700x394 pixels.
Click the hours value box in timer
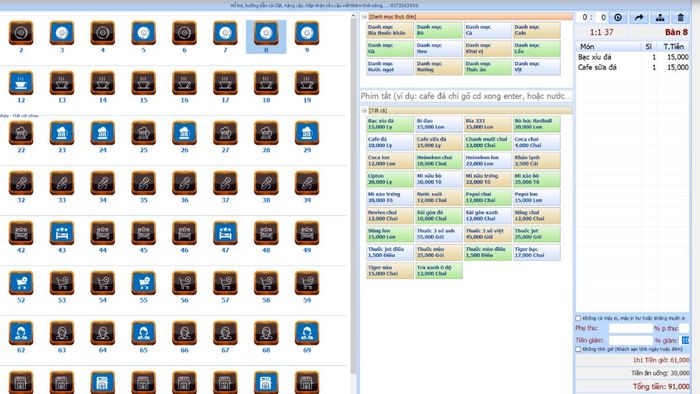584,17
